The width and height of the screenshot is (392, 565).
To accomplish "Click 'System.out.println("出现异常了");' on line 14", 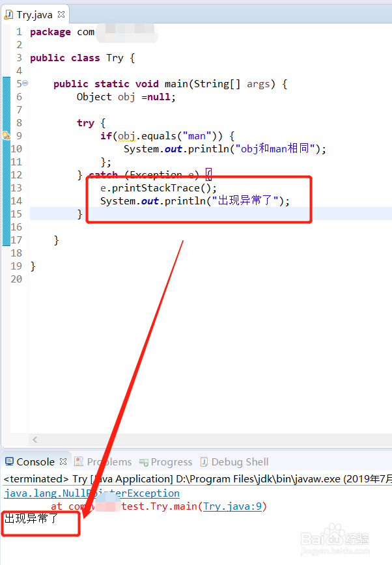I will (195, 200).
